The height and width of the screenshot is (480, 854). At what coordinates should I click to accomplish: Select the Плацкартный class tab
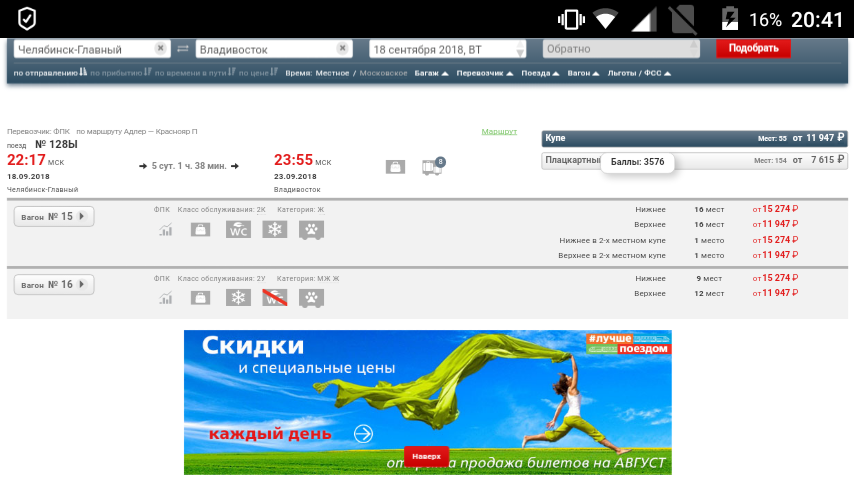pyautogui.click(x=573, y=160)
